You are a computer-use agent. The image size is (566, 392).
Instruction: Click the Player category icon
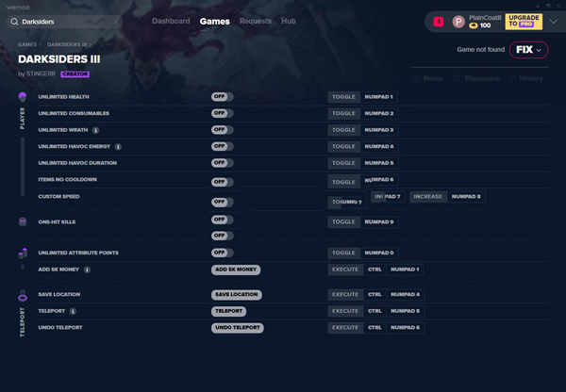coord(23,97)
